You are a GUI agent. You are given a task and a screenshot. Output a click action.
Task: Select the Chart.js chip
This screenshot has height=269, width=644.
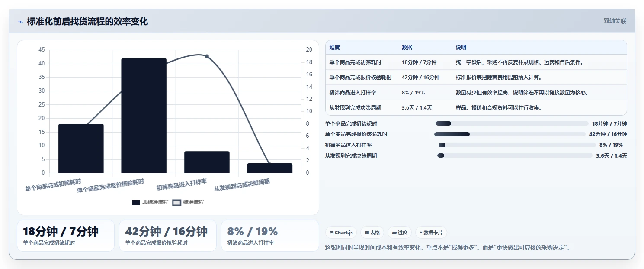coord(341,233)
